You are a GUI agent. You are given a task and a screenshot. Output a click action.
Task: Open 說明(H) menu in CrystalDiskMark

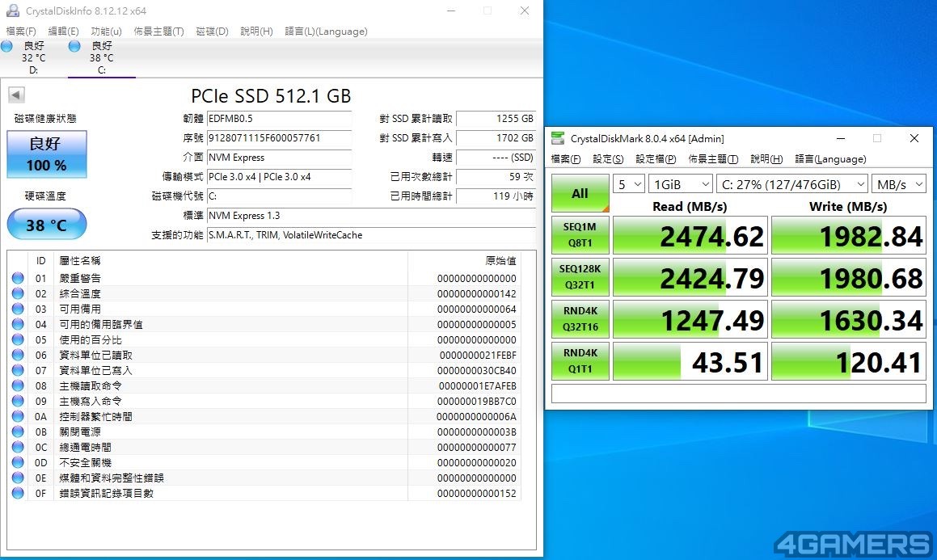coord(766,159)
